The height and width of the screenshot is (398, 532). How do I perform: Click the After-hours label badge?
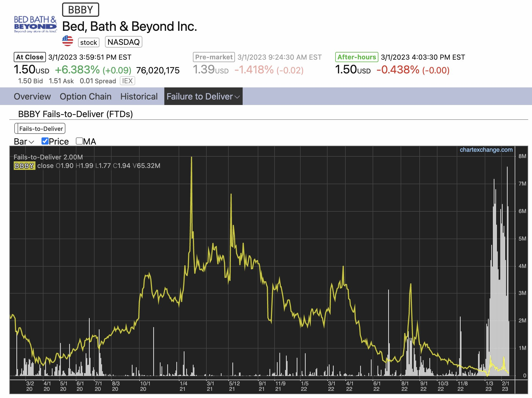click(356, 57)
